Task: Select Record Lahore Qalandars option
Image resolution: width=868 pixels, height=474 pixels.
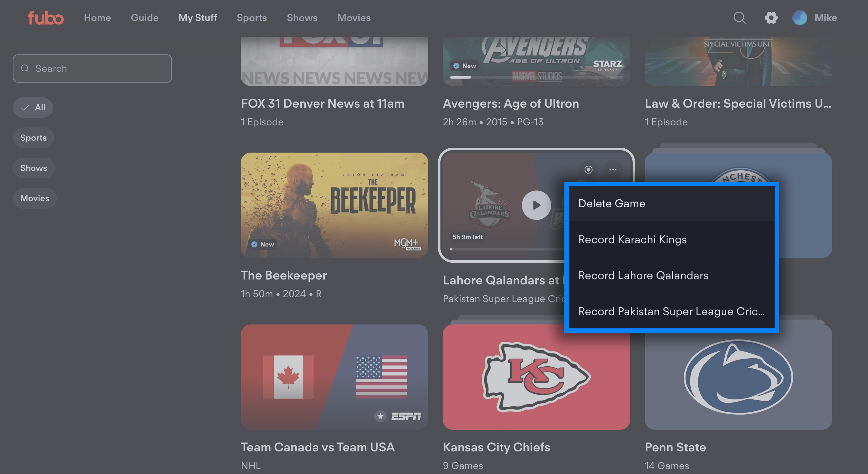Action: point(672,275)
